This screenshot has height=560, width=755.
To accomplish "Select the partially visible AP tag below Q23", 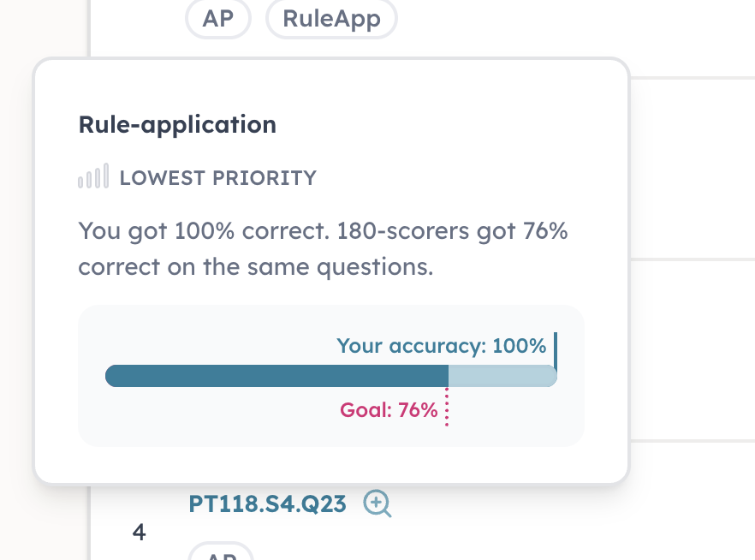I will pyautogui.click(x=221, y=551).
